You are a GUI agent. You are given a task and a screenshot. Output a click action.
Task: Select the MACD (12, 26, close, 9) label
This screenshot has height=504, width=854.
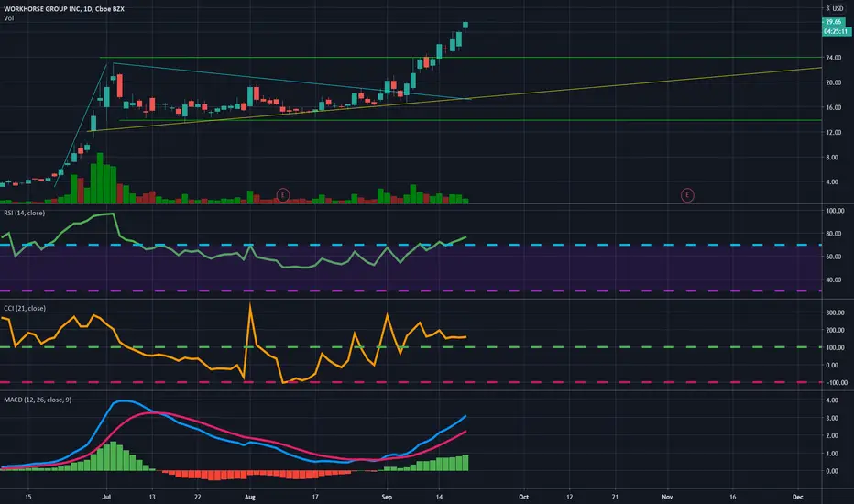click(x=38, y=400)
